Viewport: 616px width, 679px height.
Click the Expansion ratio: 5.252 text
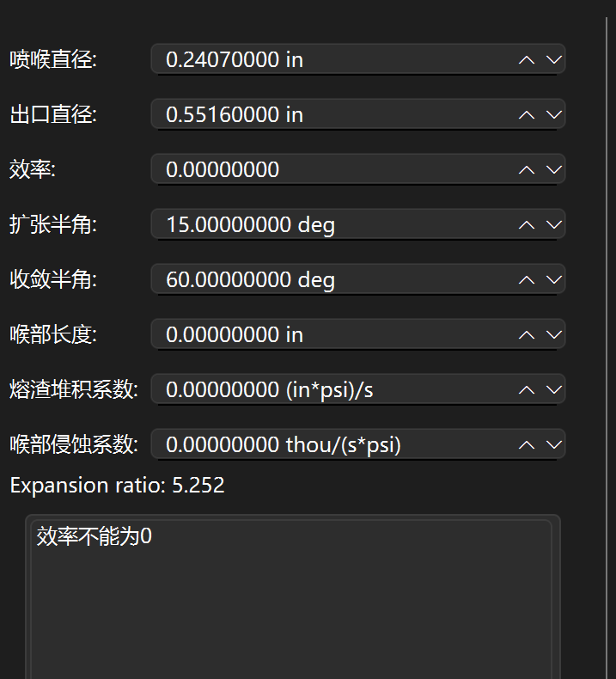118,485
